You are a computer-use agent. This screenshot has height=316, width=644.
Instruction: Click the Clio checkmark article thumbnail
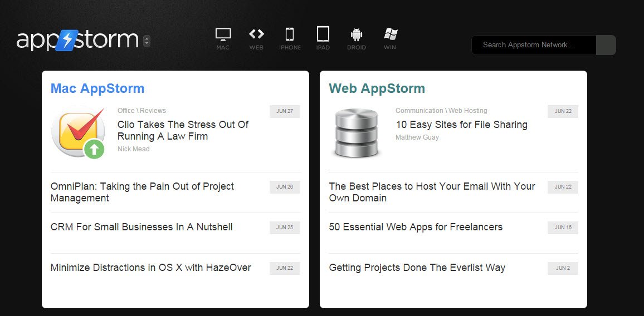click(78, 132)
